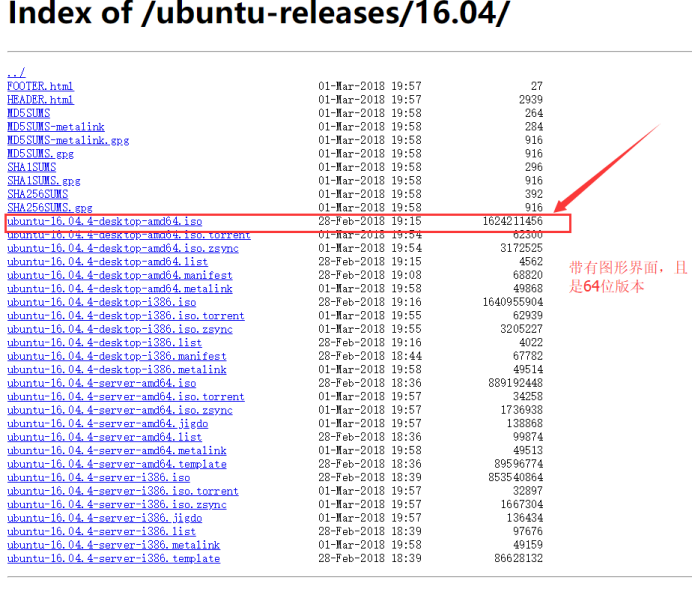Image resolution: width=693 pixels, height=610 pixels.
Task: Open the SHA256SUMS file link
Action: [x=38, y=194]
